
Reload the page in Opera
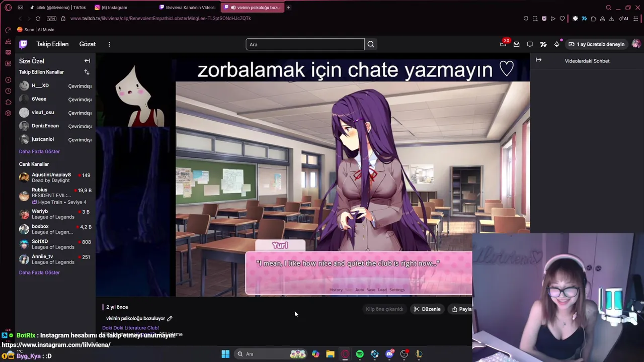tap(38, 19)
